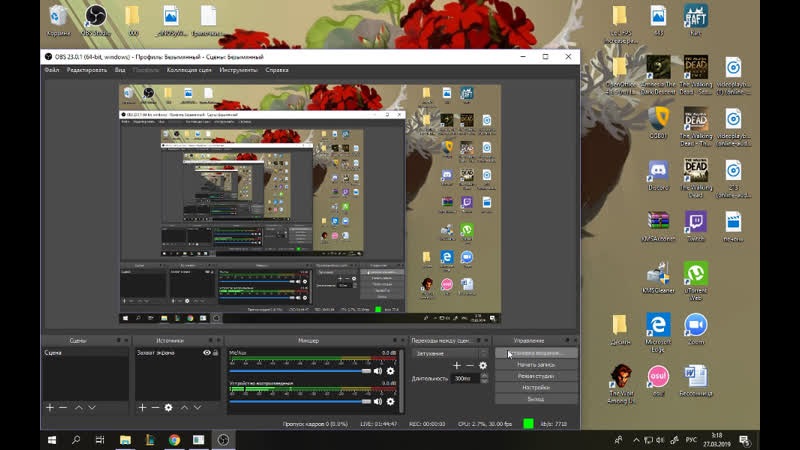Open the Вид menu

tap(120, 70)
